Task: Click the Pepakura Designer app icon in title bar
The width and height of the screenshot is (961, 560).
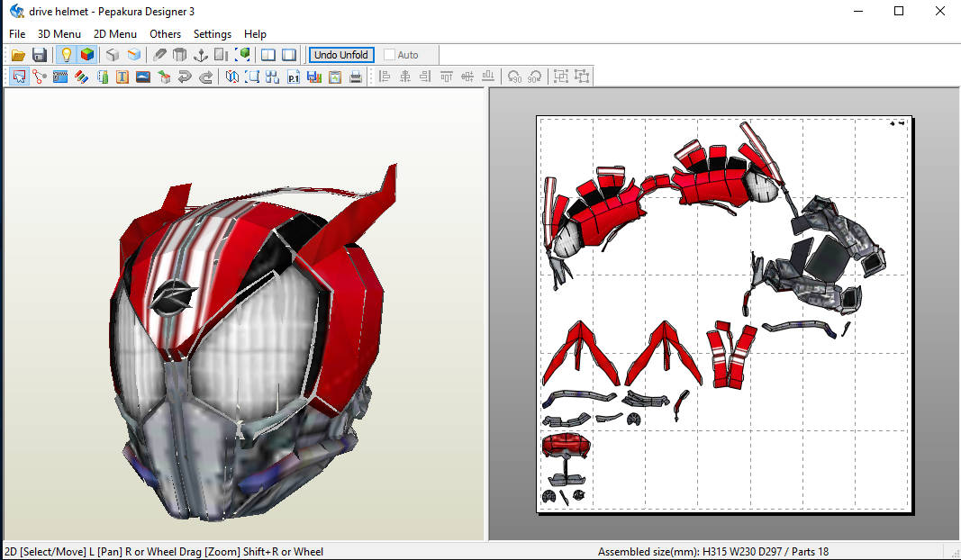Action: 16,12
